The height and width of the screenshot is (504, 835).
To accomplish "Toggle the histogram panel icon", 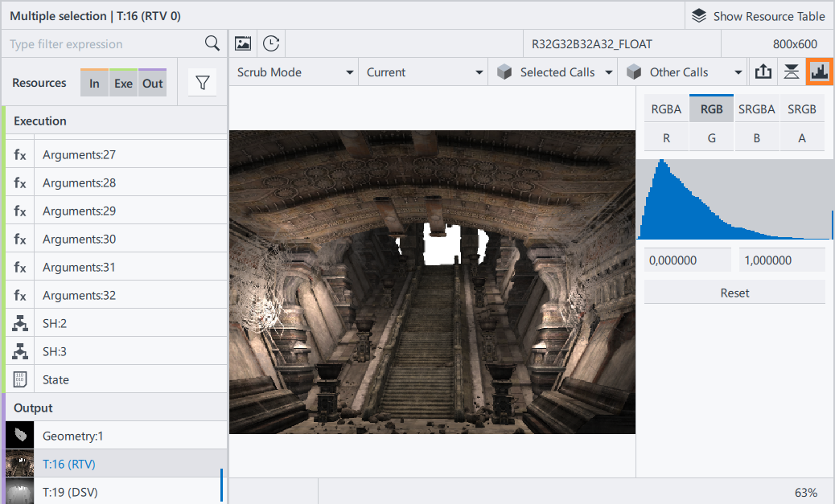I will click(x=820, y=72).
